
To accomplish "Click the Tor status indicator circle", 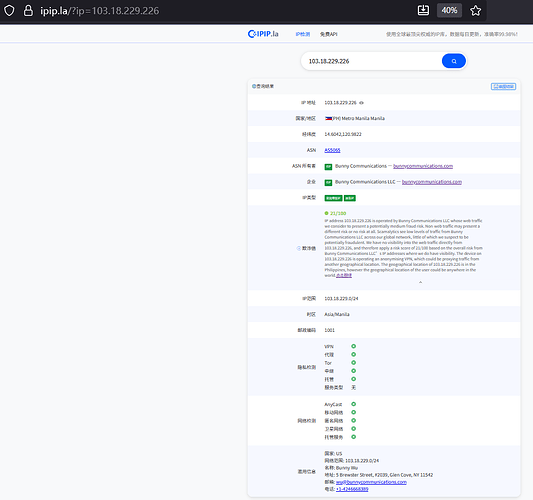I will (354, 363).
